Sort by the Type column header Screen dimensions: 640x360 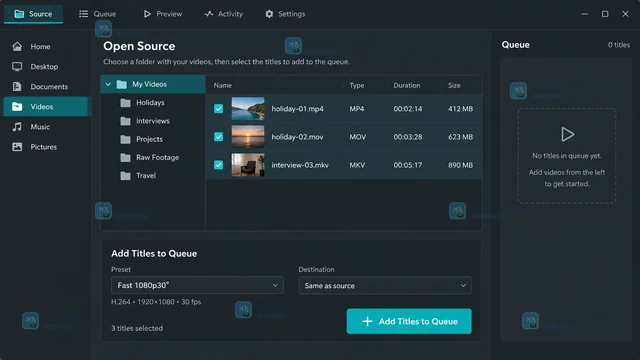[357, 85]
